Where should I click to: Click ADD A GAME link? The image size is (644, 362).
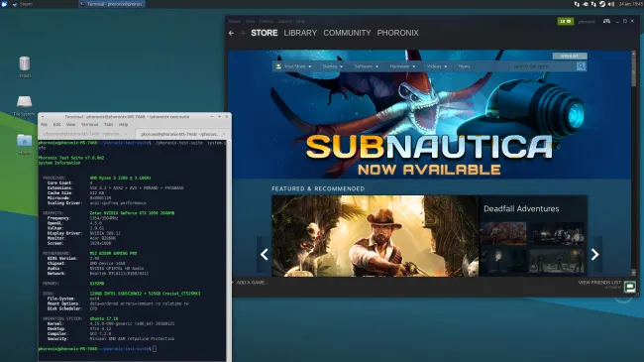[251, 283]
